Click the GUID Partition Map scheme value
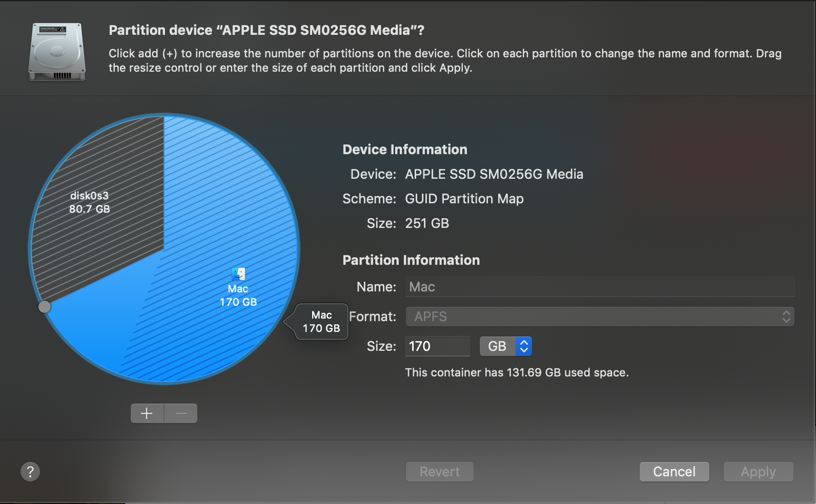 pos(464,199)
